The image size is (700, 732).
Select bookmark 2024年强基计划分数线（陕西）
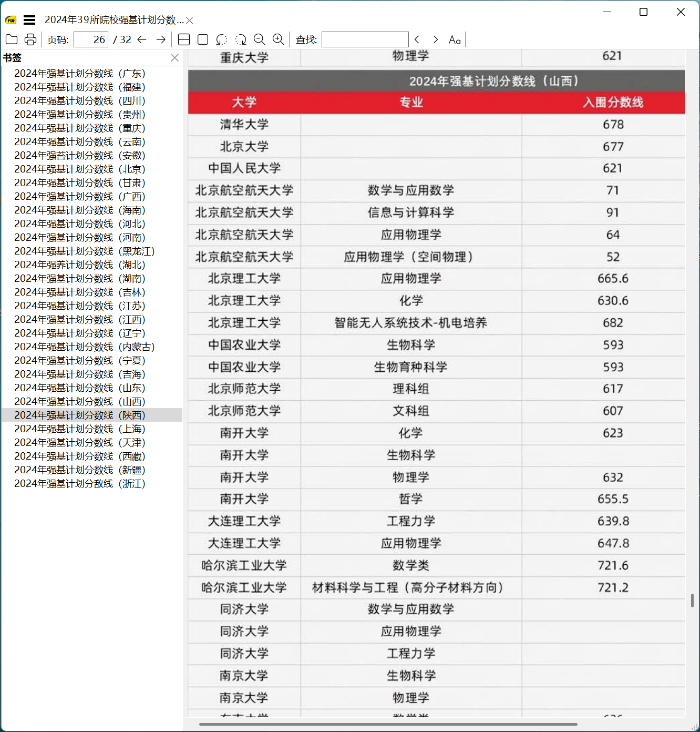tap(80, 415)
